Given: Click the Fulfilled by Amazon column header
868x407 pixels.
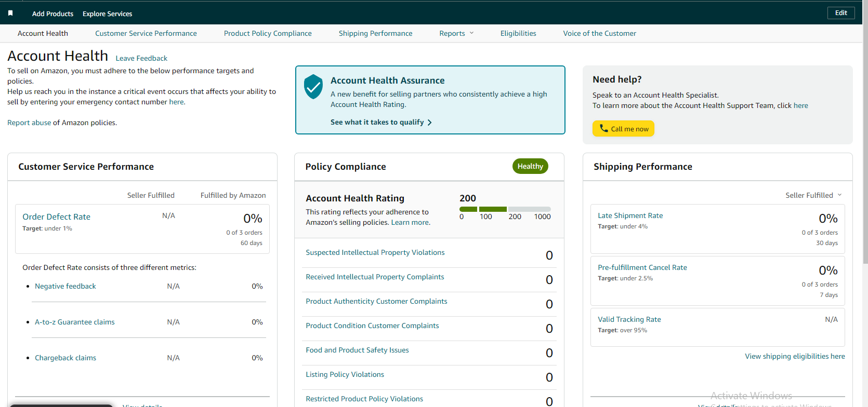Looking at the screenshot, I should point(233,195).
